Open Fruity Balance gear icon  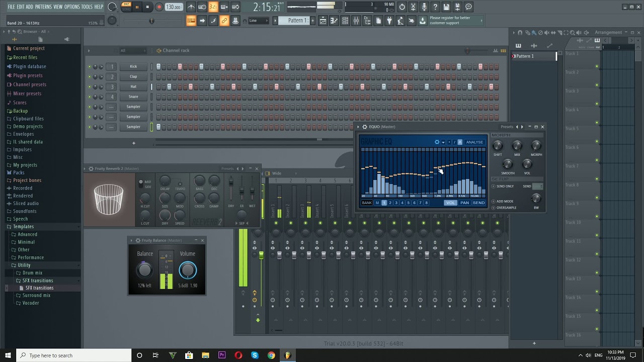pyautogui.click(x=138, y=240)
